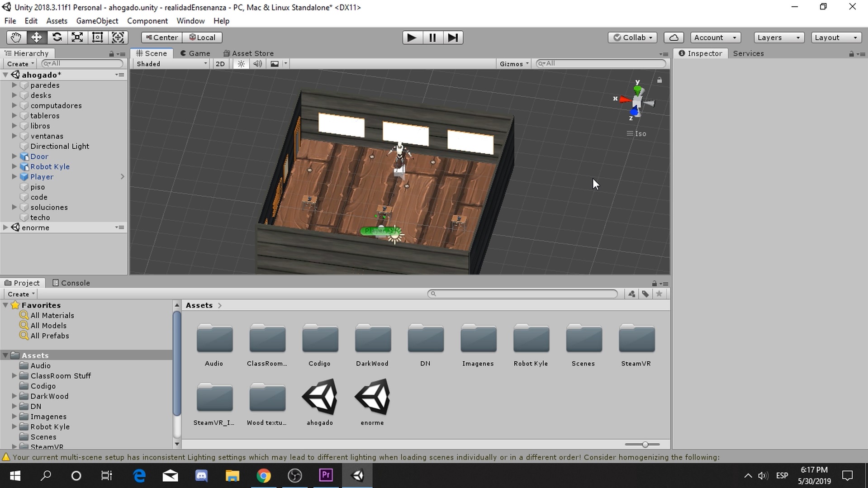
Task: Open the Audio folder in Assets grid
Action: click(x=214, y=345)
